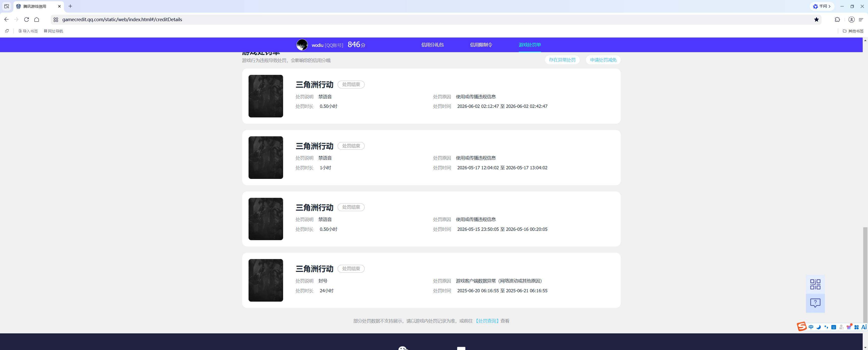Reload the current page
Image resolution: width=868 pixels, height=350 pixels.
(26, 19)
